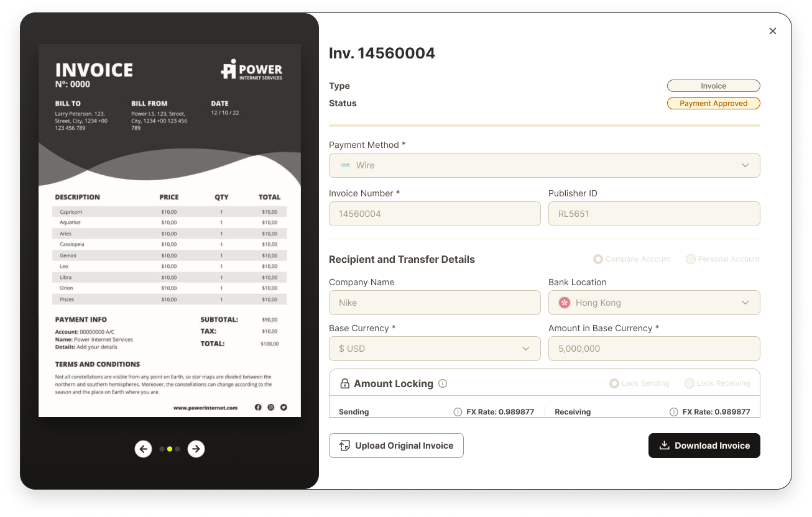Click the info icon beside Amount Locking

(x=443, y=383)
